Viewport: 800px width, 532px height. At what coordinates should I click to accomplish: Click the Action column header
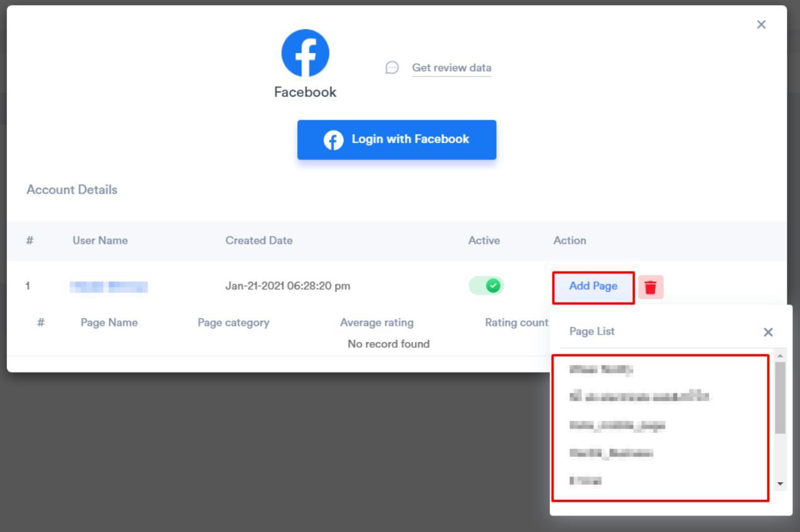pyautogui.click(x=569, y=240)
